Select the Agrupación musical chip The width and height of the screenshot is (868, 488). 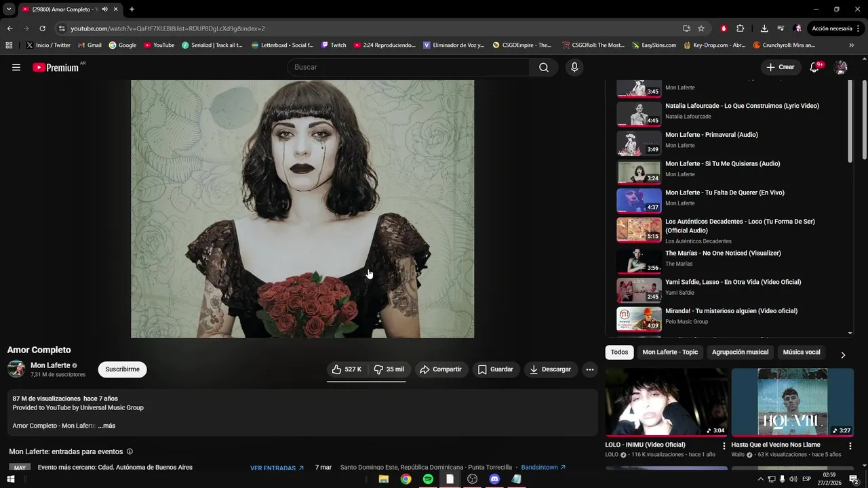point(740,352)
